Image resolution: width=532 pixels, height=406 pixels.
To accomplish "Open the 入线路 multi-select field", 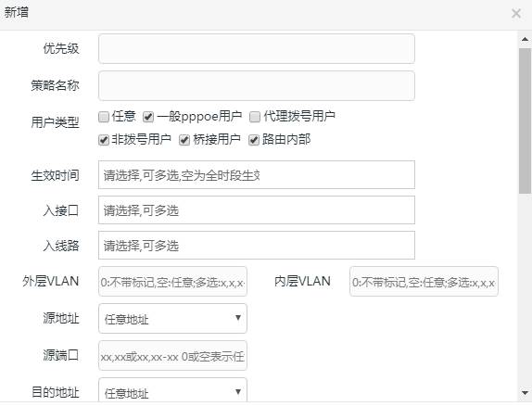I will 257,245.
